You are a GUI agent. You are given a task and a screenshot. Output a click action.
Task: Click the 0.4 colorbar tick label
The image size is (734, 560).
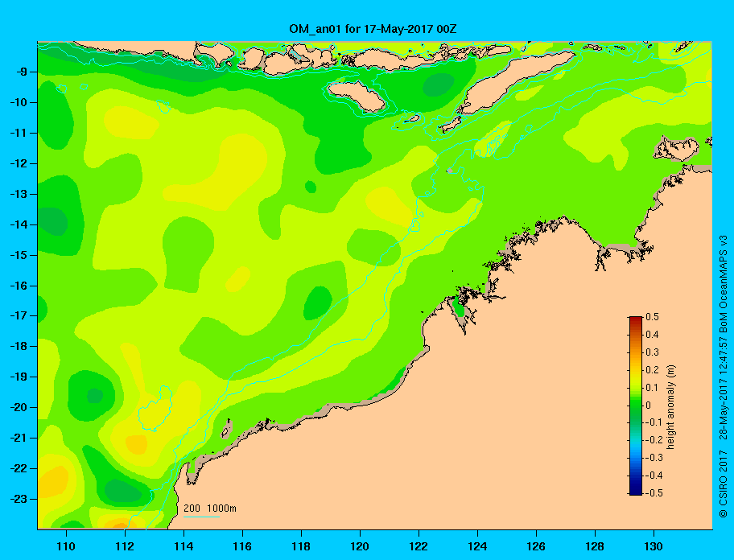(653, 335)
